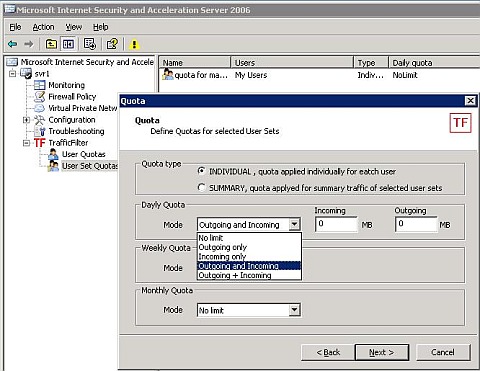Screen dimensions: 480x371
Task: Click the Monitoring node icon
Action: click(x=39, y=85)
